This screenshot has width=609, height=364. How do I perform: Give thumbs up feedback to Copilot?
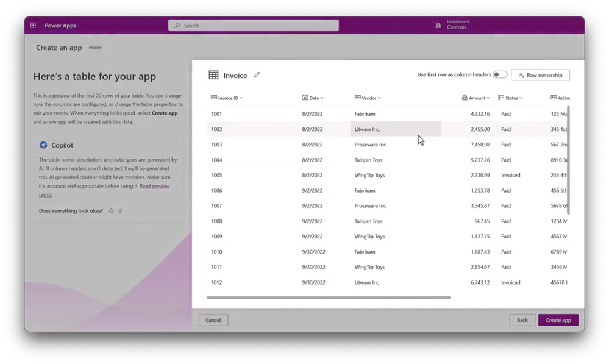(x=111, y=210)
